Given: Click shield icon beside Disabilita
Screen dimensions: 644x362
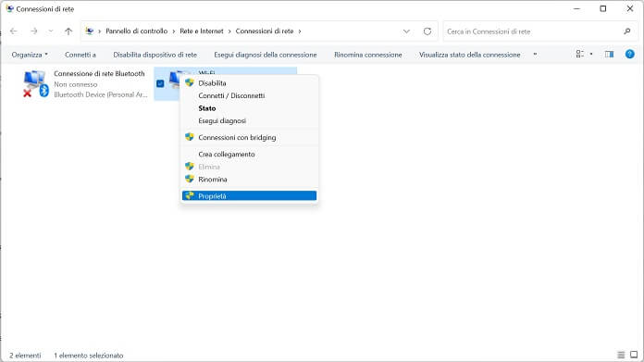Looking at the screenshot, I should point(190,82).
